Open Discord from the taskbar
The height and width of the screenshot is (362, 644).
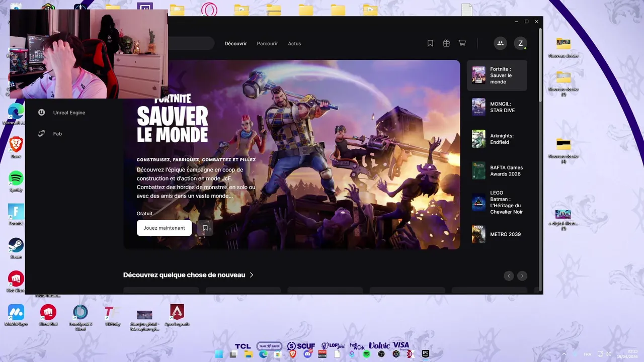pos(307,354)
